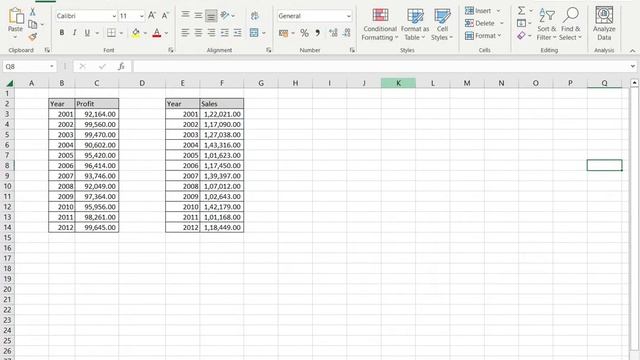Click the Decrease Decimal icon

pyautogui.click(x=347, y=33)
